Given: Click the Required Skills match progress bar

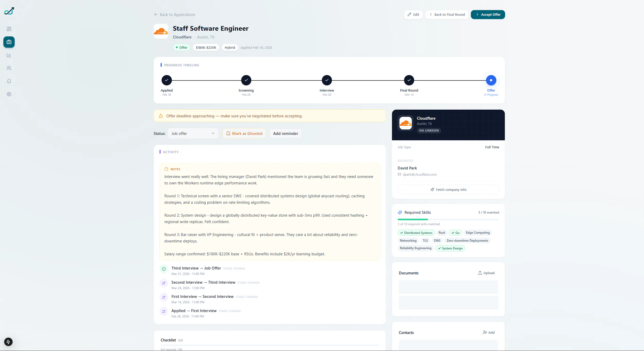Looking at the screenshot, I should tap(448, 219).
